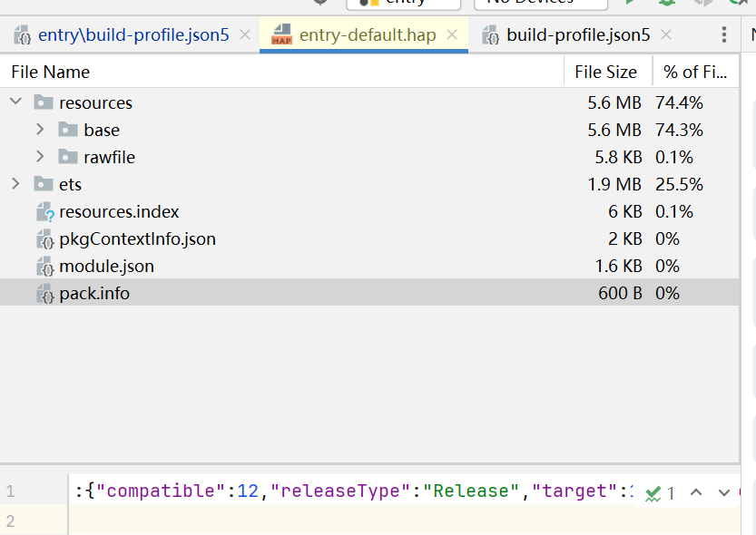The width and height of the screenshot is (756, 535).
Task: Click the resources.index file icon
Action: coord(44,212)
